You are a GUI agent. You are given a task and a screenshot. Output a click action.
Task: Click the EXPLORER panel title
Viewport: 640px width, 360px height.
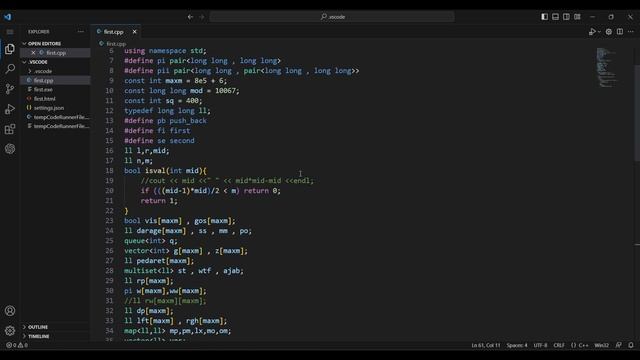pyautogui.click(x=38, y=31)
